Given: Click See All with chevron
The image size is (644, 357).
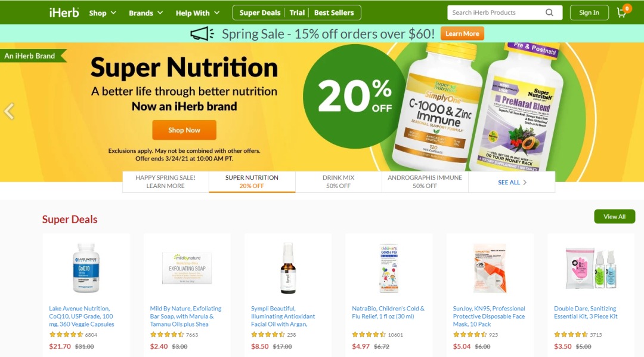Looking at the screenshot, I should point(512,182).
